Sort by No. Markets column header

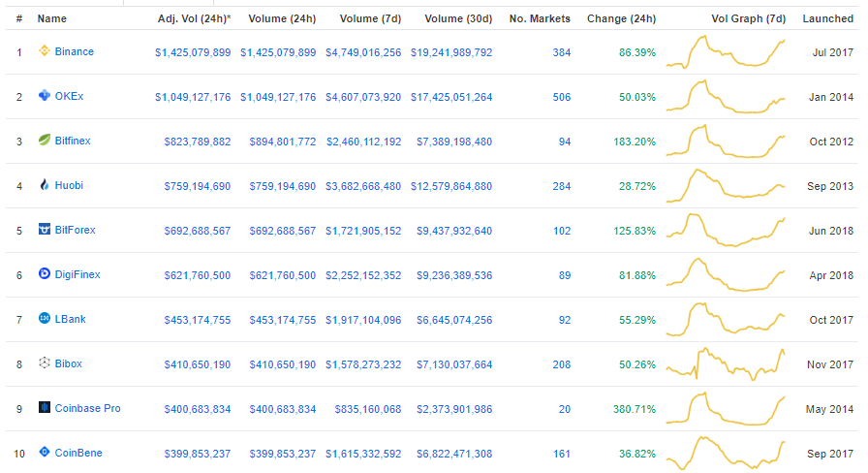540,18
